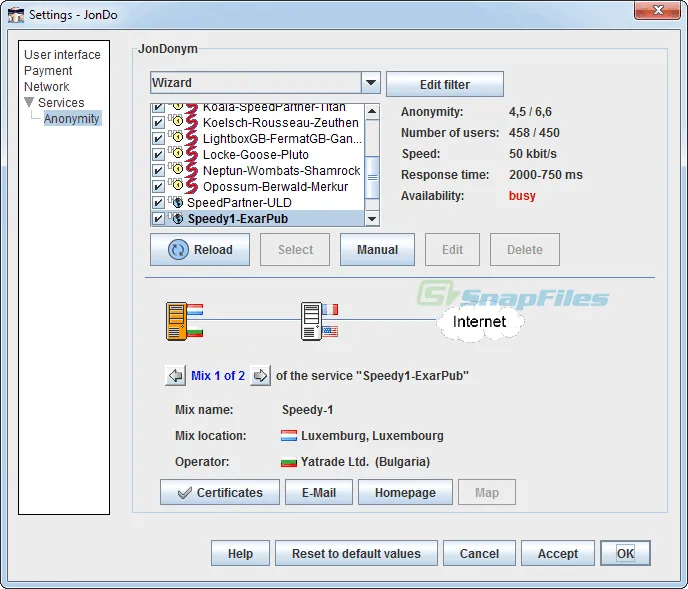Click the snake icon of Koelsch-Rousseau-Zeuthen

coord(191,122)
